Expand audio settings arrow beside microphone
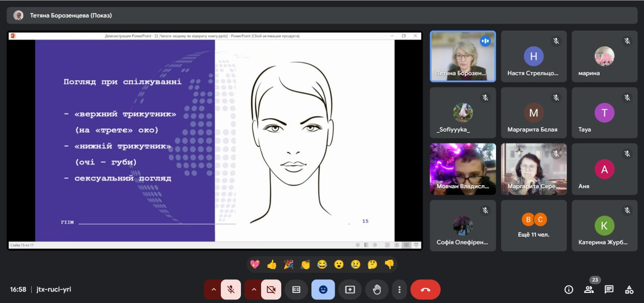The image size is (644, 303). 213,289
